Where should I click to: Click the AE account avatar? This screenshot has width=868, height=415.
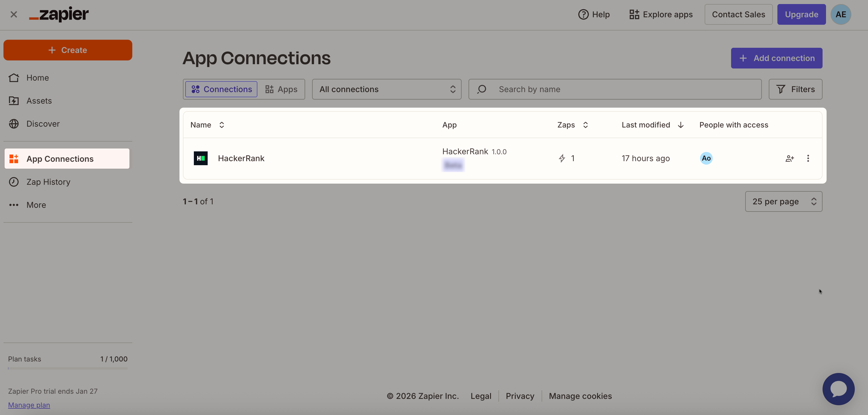[840, 14]
